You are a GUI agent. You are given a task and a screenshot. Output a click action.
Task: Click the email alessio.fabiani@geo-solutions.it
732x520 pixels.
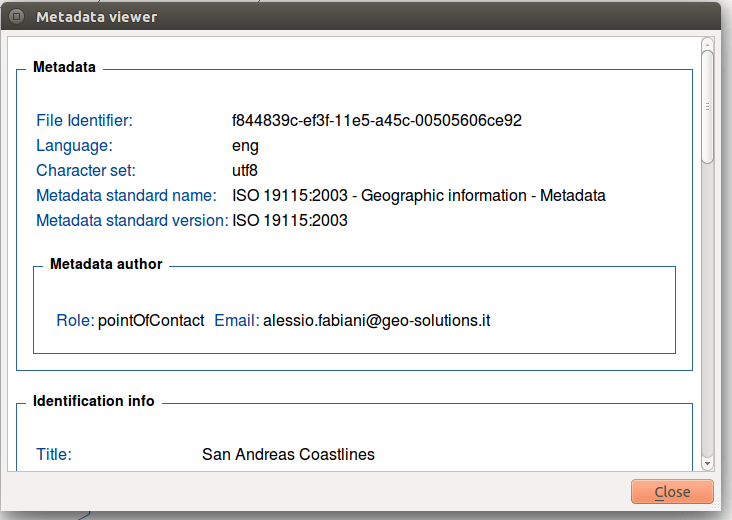(x=377, y=321)
